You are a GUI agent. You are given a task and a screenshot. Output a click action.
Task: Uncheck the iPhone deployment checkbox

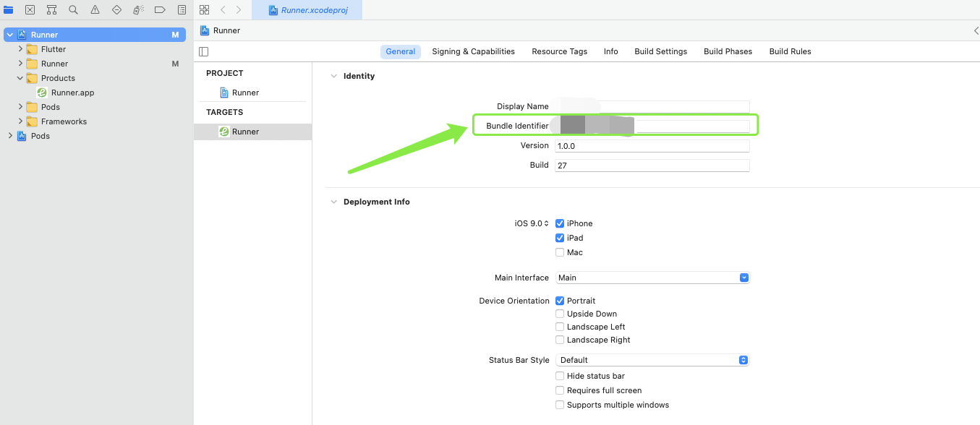pos(560,224)
